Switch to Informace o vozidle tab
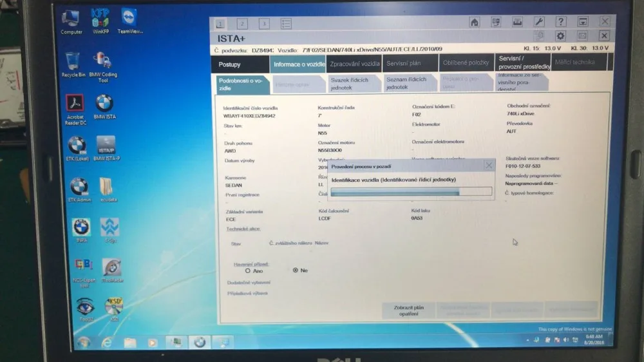The height and width of the screenshot is (362, 644). click(x=299, y=64)
